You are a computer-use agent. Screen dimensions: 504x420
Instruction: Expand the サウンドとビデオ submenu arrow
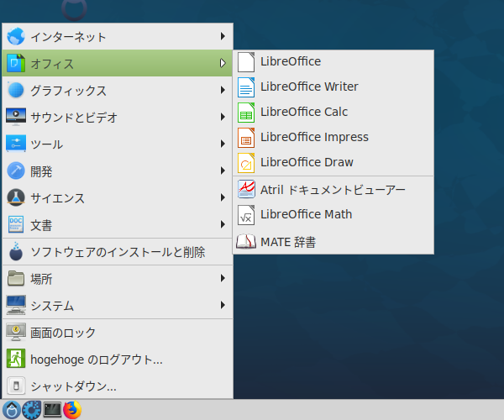[223, 117]
